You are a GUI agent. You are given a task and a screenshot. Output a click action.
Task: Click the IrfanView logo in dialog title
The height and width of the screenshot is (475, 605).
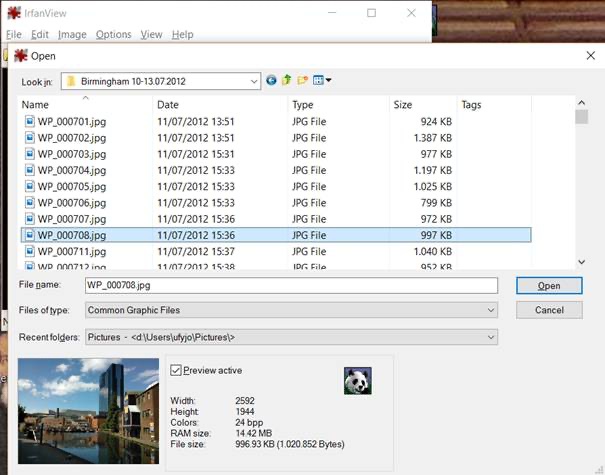[21, 56]
